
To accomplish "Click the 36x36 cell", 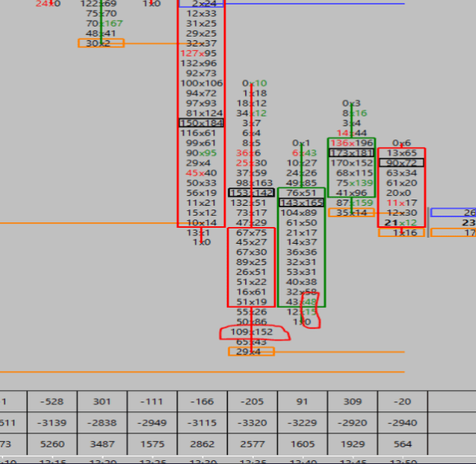I will (302, 252).
